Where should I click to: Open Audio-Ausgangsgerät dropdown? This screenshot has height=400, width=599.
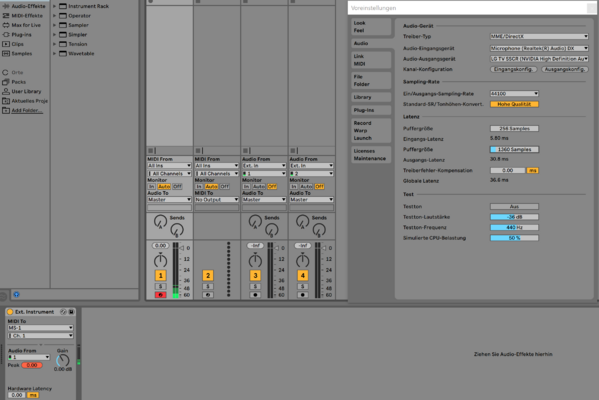click(539, 59)
